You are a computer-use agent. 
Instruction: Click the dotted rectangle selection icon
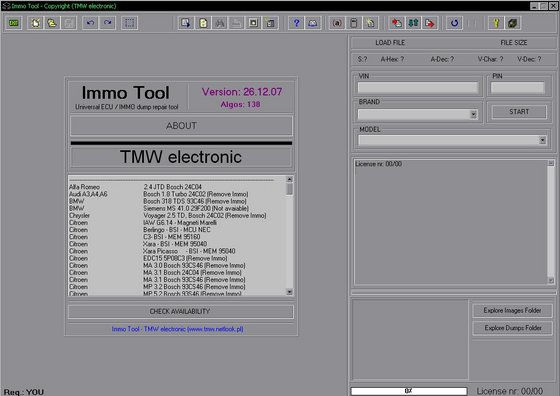point(130,23)
